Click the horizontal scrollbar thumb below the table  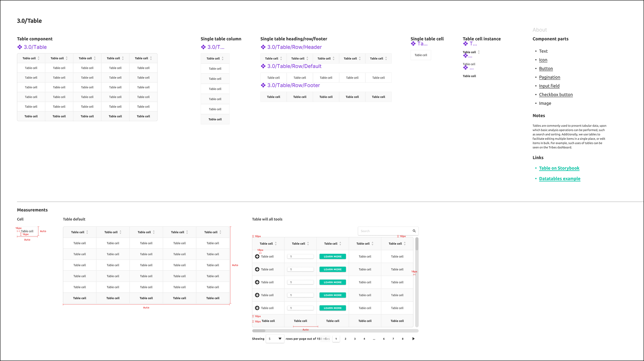click(x=259, y=331)
